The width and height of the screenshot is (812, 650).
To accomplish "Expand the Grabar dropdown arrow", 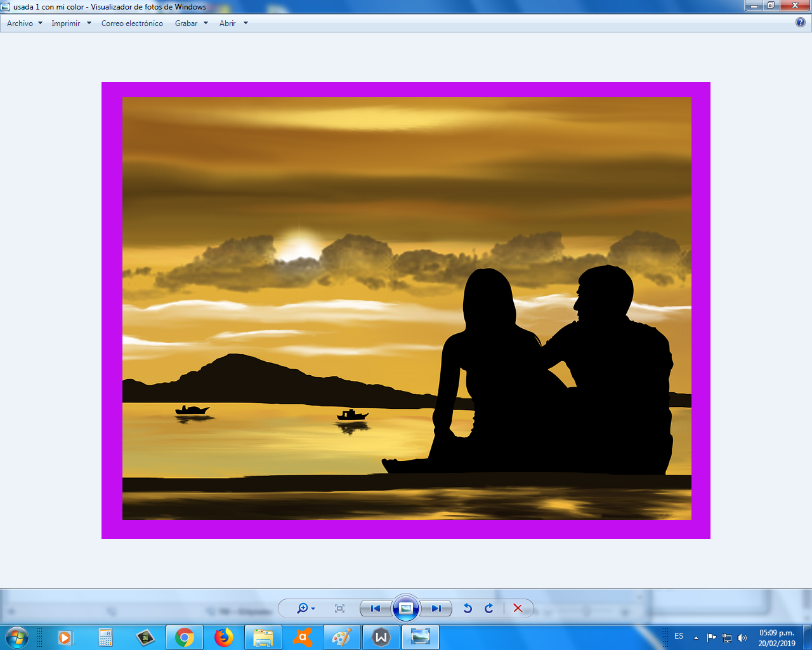I will pyautogui.click(x=206, y=23).
